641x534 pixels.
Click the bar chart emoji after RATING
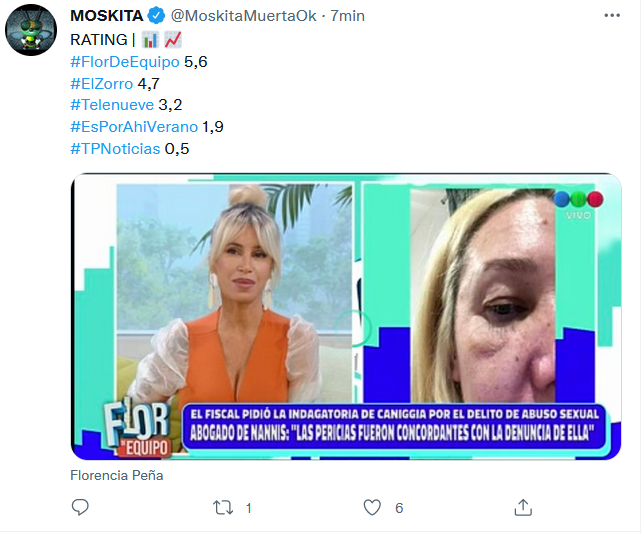tap(150, 40)
